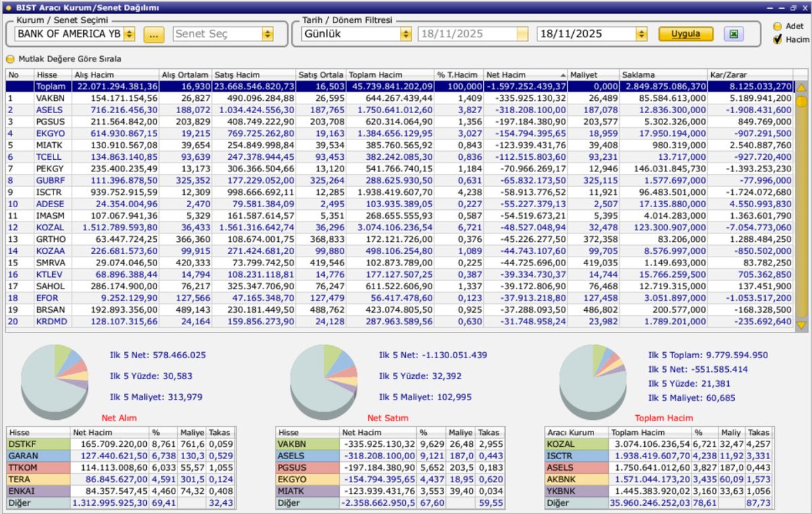Click the window title bar yellow icon

coord(8,7)
